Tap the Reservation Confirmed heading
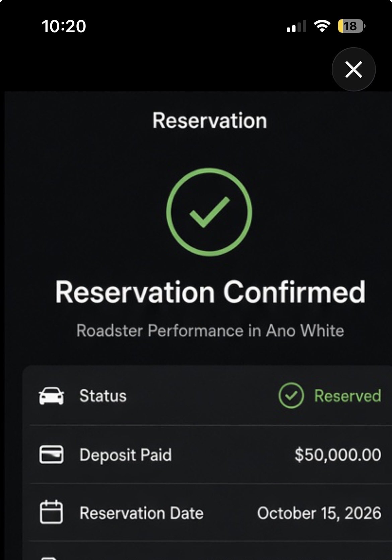The image size is (392, 560). (210, 292)
